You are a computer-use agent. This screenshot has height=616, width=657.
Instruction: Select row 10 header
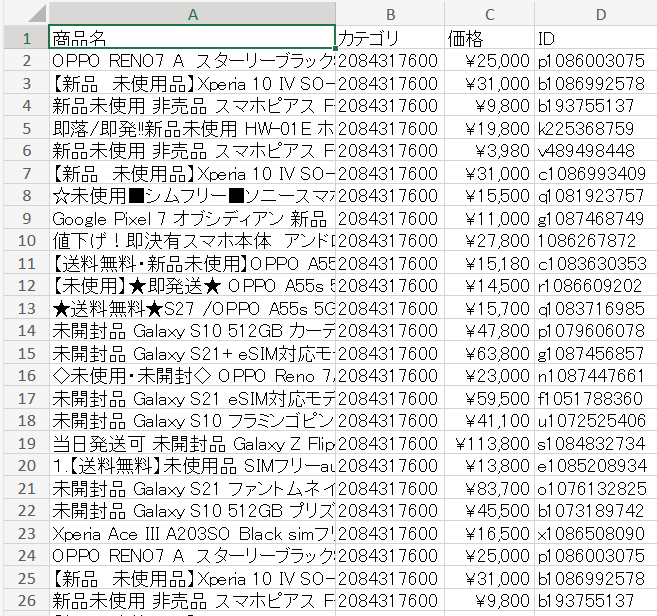[26, 241]
